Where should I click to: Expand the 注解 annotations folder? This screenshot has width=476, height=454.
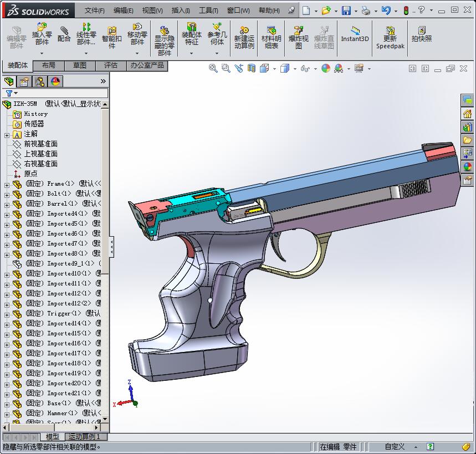click(7, 135)
